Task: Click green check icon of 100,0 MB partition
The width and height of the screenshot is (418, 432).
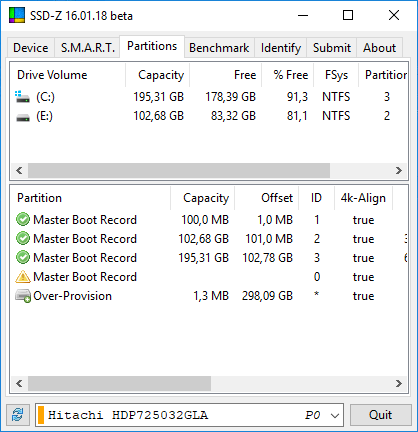Action: (x=23, y=219)
